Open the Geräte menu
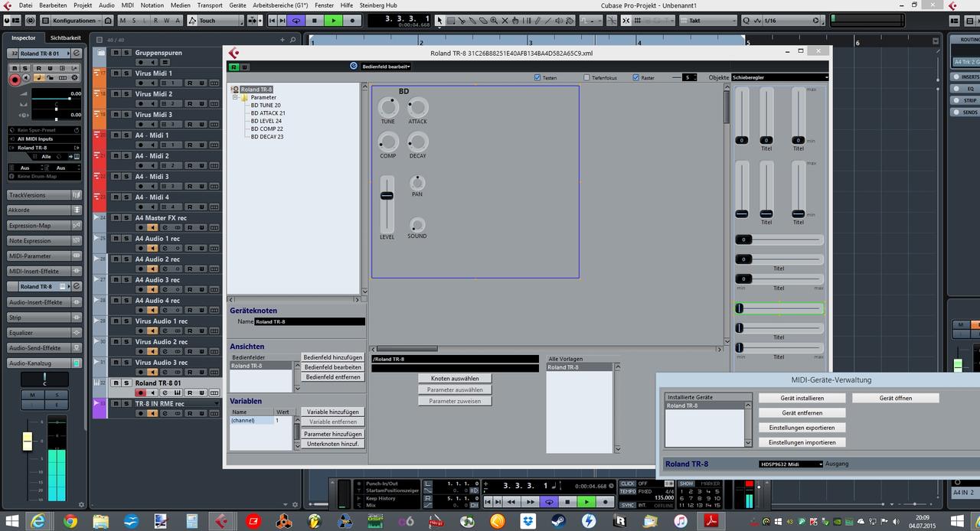This screenshot has width=980, height=531. point(237,5)
